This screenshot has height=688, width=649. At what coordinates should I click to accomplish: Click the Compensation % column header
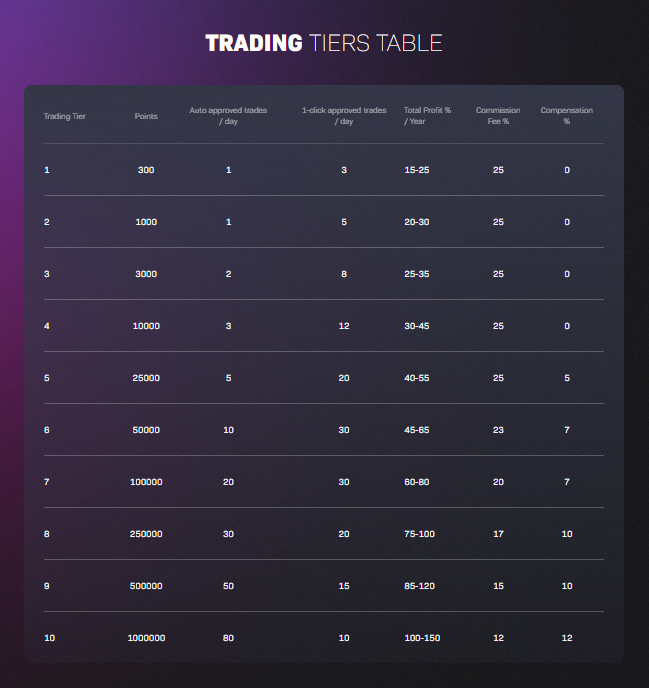click(566, 116)
